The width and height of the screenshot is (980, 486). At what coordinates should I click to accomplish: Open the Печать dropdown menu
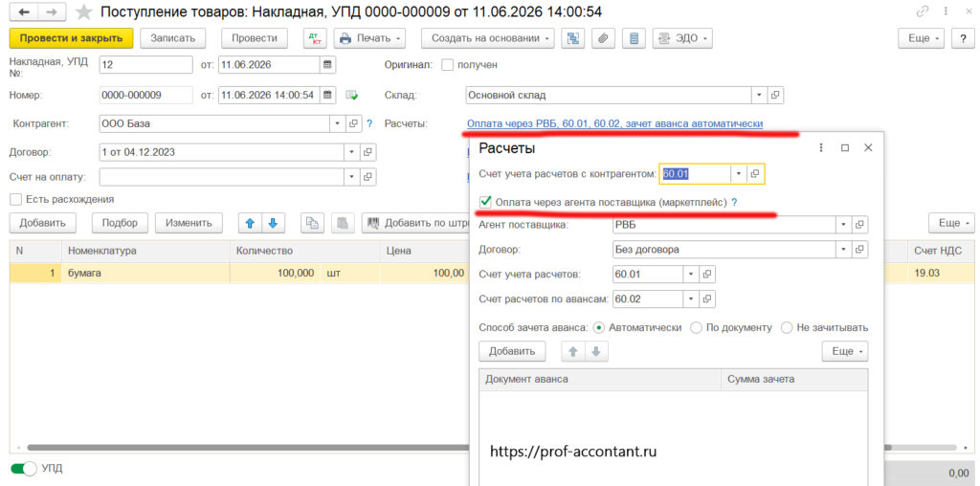pyautogui.click(x=369, y=38)
